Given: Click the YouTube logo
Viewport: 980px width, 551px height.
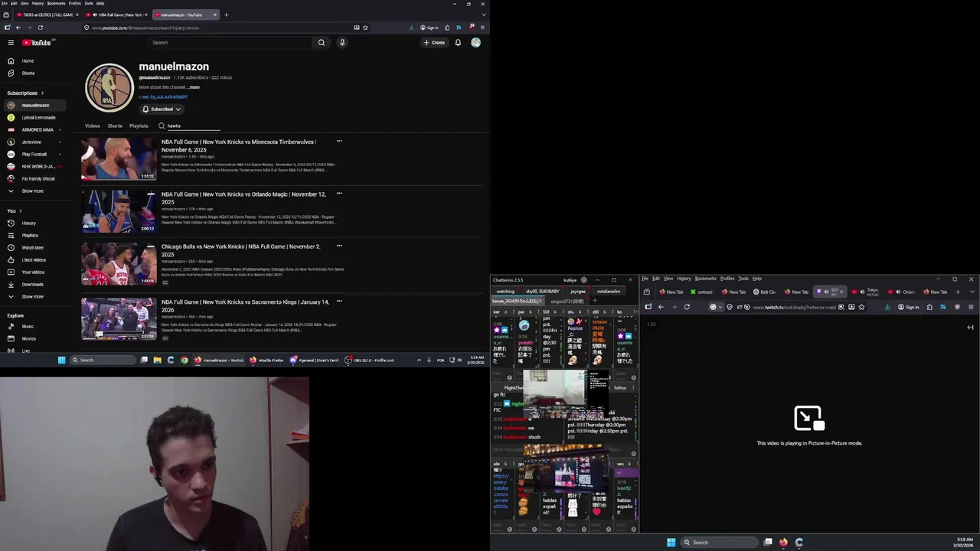Looking at the screenshot, I should (36, 43).
